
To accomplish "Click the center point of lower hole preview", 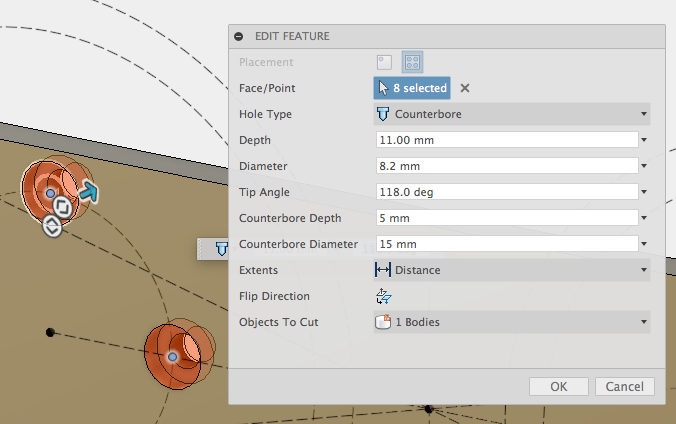I will pyautogui.click(x=172, y=357).
